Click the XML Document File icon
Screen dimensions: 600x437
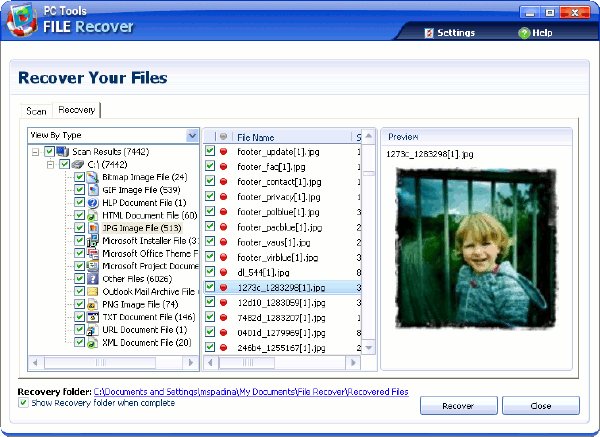click(x=93, y=342)
